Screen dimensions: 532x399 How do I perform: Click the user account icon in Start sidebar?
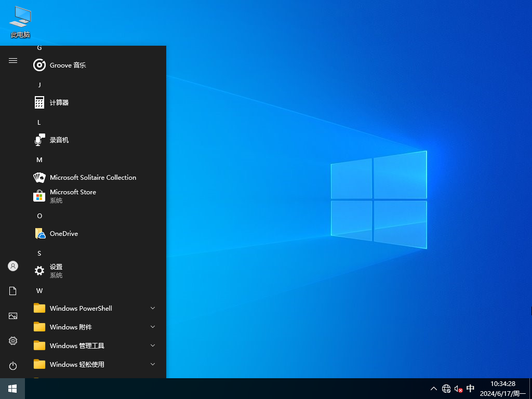click(x=12, y=265)
